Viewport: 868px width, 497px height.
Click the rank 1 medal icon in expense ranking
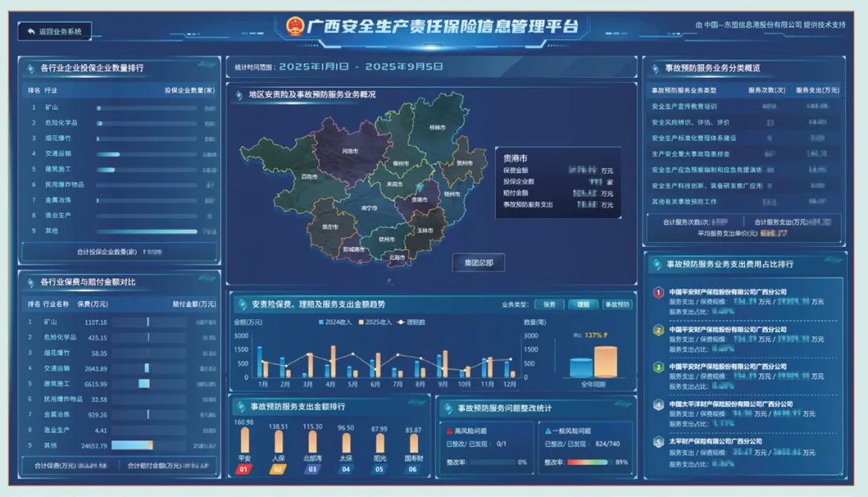click(x=658, y=292)
